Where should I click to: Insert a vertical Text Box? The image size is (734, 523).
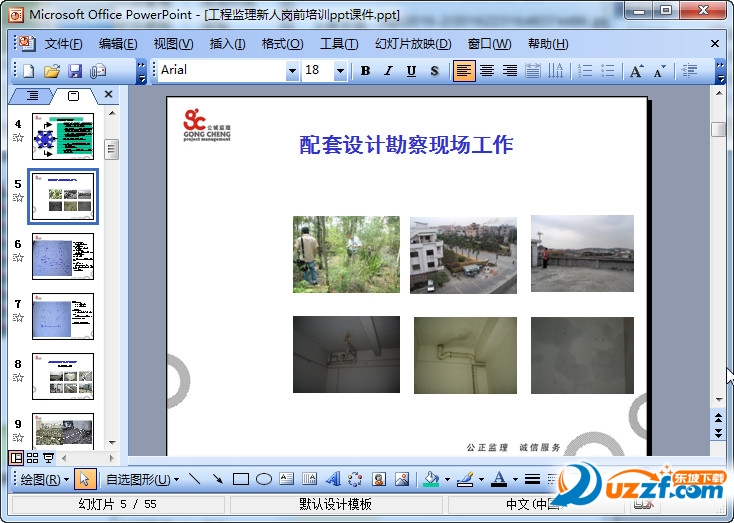(x=309, y=479)
